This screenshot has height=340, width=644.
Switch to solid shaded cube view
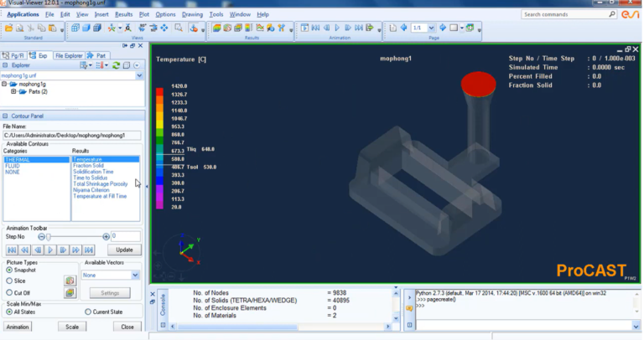point(86,28)
